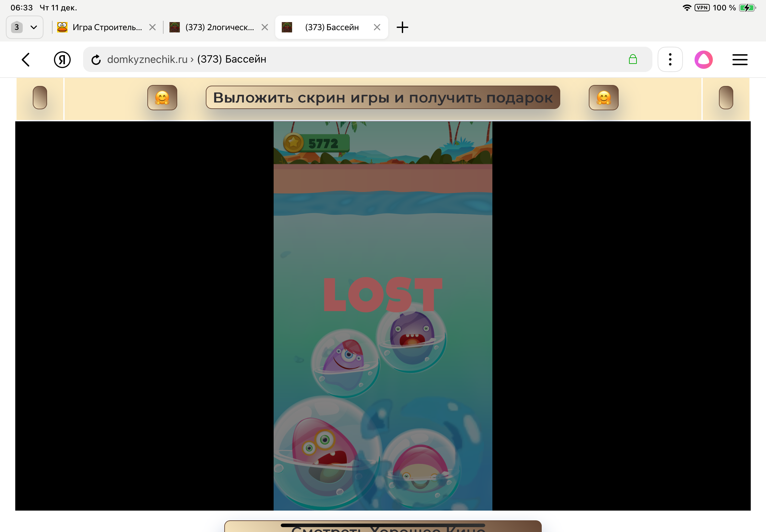Open a new tab with plus icon
This screenshot has height=532, width=766.
(402, 27)
